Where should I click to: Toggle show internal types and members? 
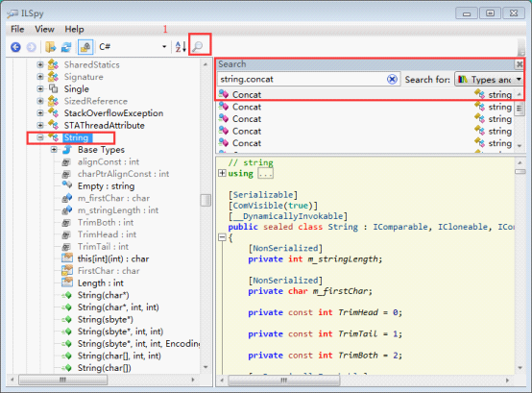pos(85,47)
